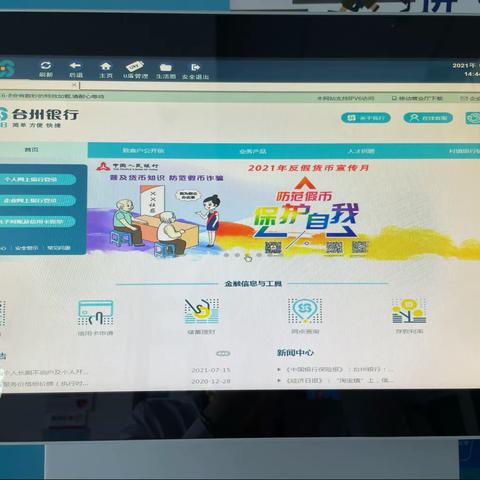
Task: Click the customer service headset icon at right edge
Action: pyautogui.click(x=473, y=118)
